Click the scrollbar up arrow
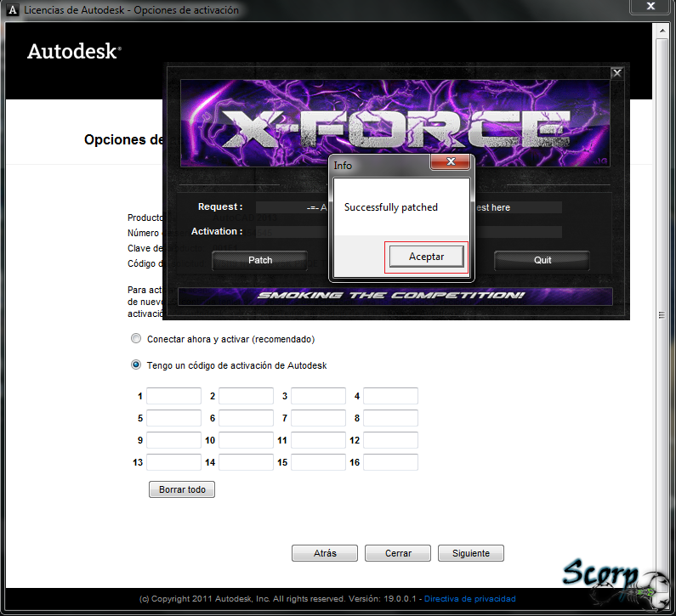 (x=662, y=31)
